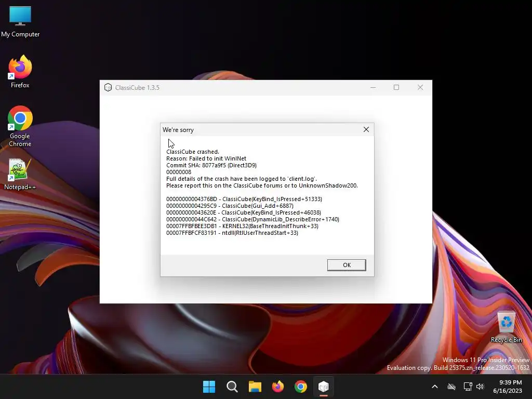Select the Firefox desktop shortcut
532x399 pixels.
(20, 72)
